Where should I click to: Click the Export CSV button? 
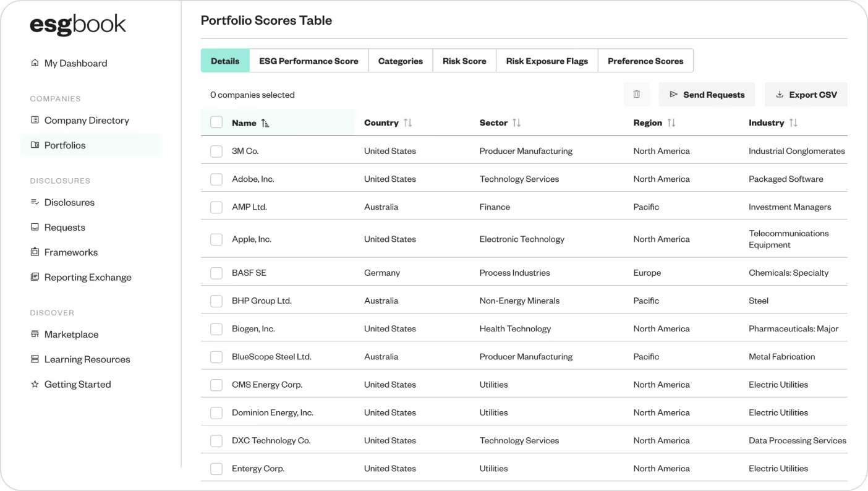tap(806, 95)
